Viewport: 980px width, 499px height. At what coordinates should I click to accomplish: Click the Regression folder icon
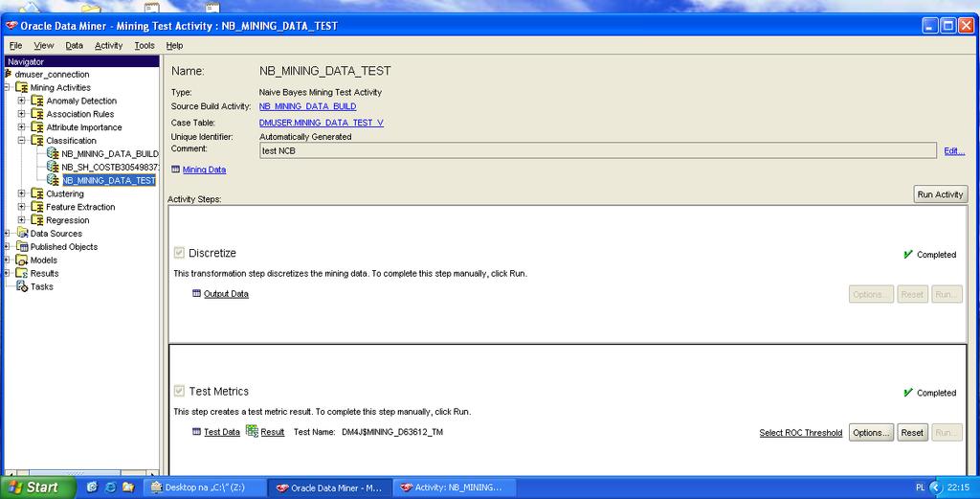tap(37, 220)
